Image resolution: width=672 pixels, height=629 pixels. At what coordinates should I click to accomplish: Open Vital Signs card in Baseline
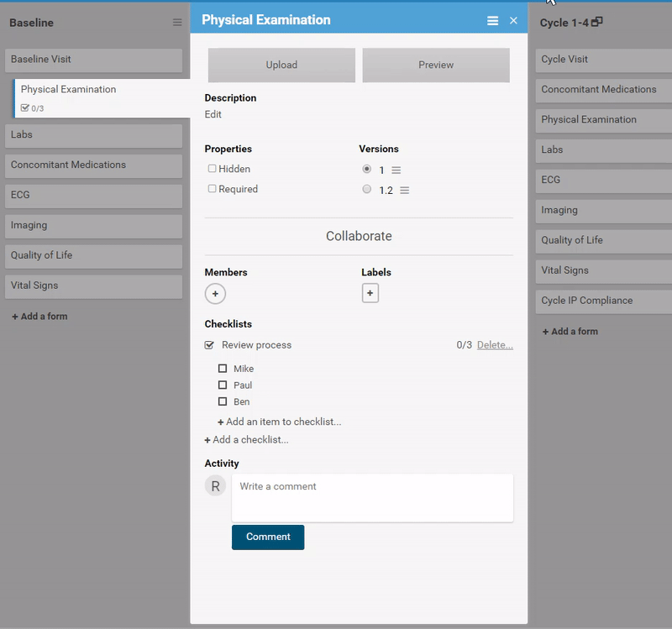pyautogui.click(x=93, y=286)
